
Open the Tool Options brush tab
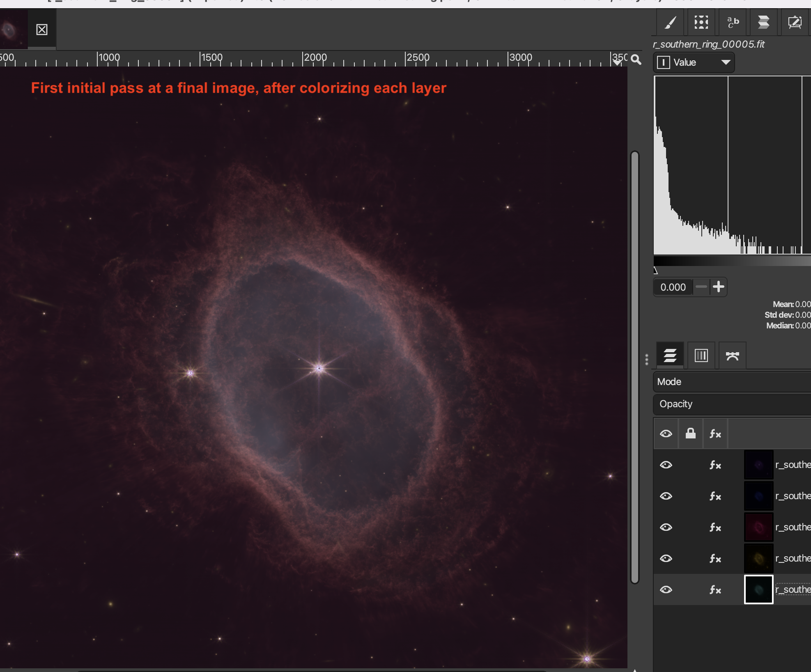[670, 22]
